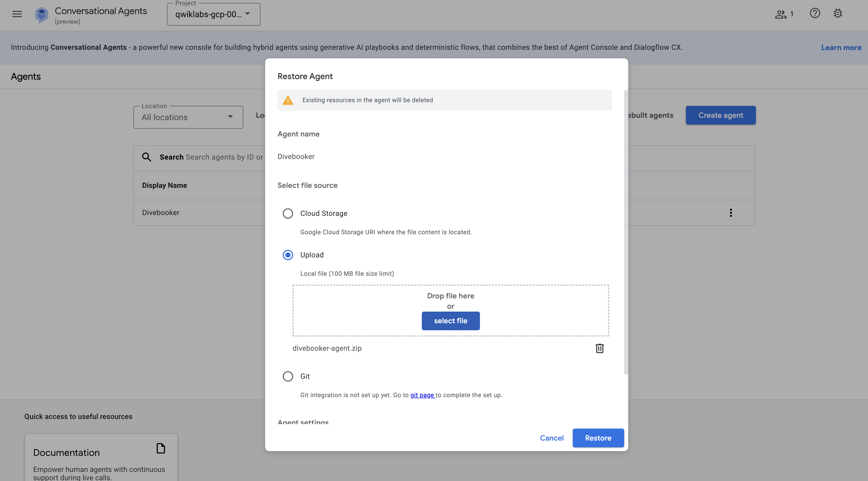Click the Divebooker agent row name

click(x=161, y=213)
